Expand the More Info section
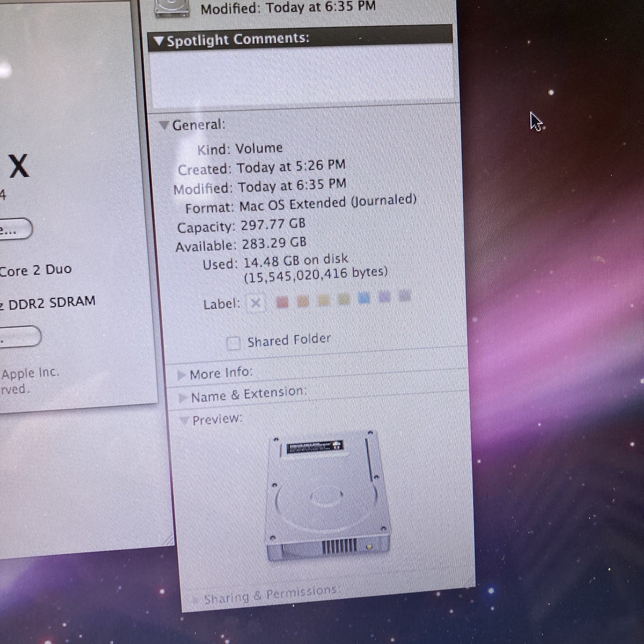 182,375
